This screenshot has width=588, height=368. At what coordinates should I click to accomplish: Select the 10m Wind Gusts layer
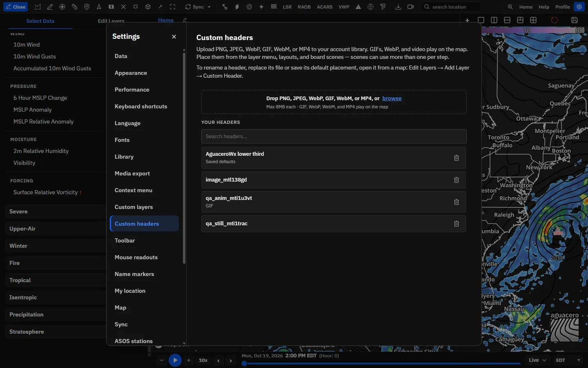pos(35,56)
